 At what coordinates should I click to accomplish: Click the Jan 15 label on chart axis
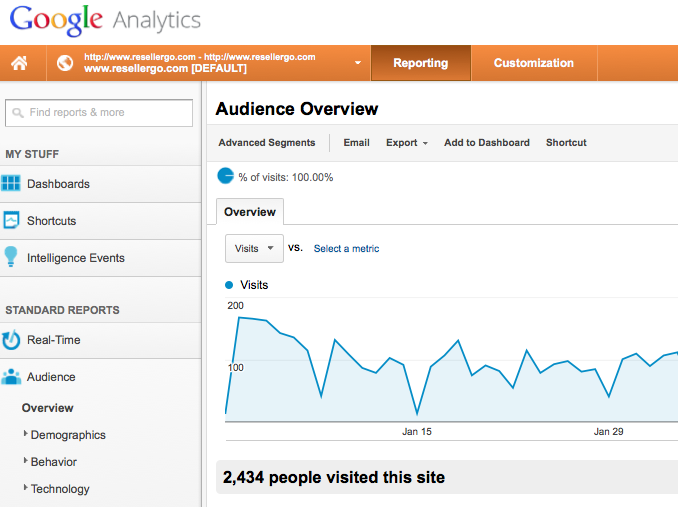pos(417,431)
